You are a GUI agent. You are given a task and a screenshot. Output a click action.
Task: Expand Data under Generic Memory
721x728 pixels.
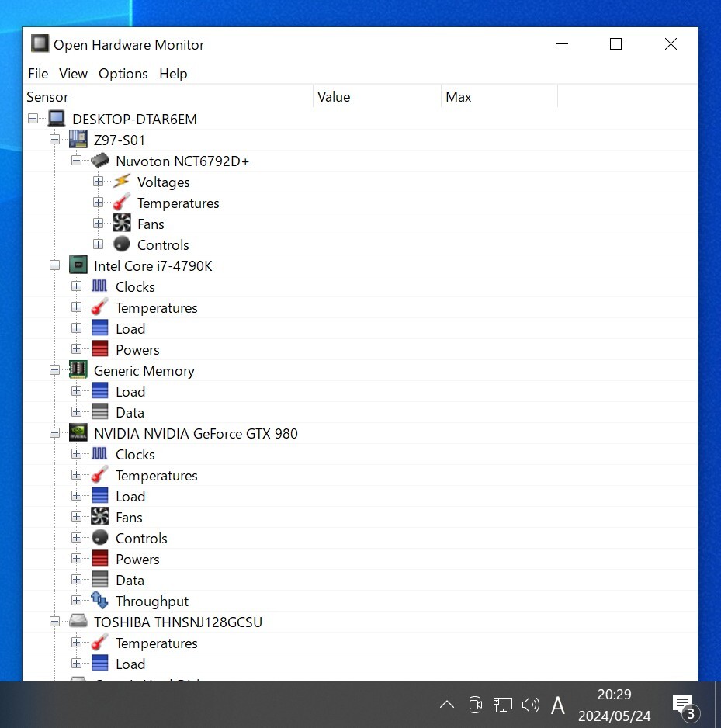(77, 412)
